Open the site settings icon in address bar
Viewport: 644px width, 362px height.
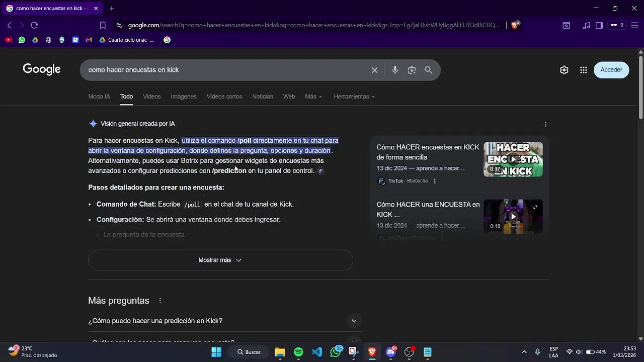coord(119,25)
